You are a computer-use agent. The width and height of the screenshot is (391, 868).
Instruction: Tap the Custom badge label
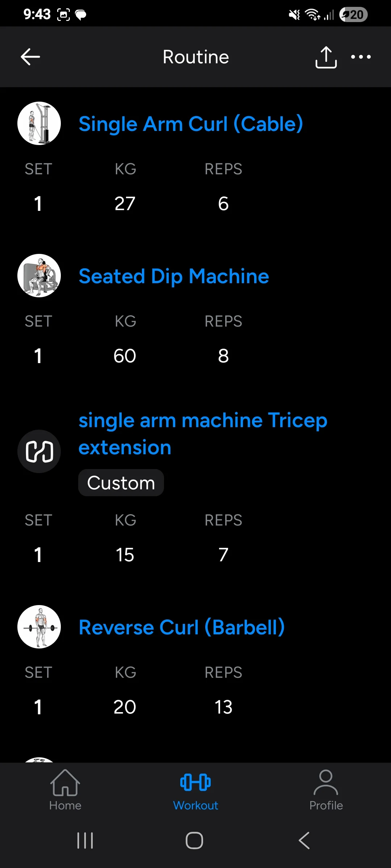tap(121, 483)
